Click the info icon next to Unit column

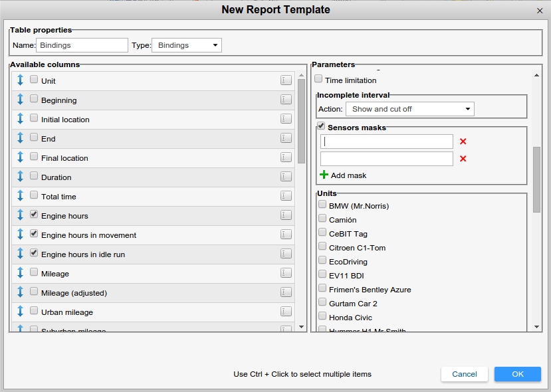pos(286,80)
